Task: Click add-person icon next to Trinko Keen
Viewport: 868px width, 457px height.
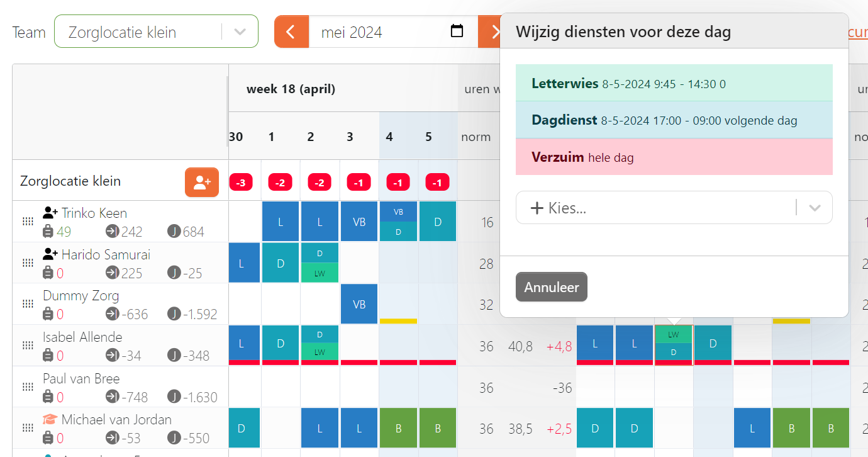Action: coord(50,213)
